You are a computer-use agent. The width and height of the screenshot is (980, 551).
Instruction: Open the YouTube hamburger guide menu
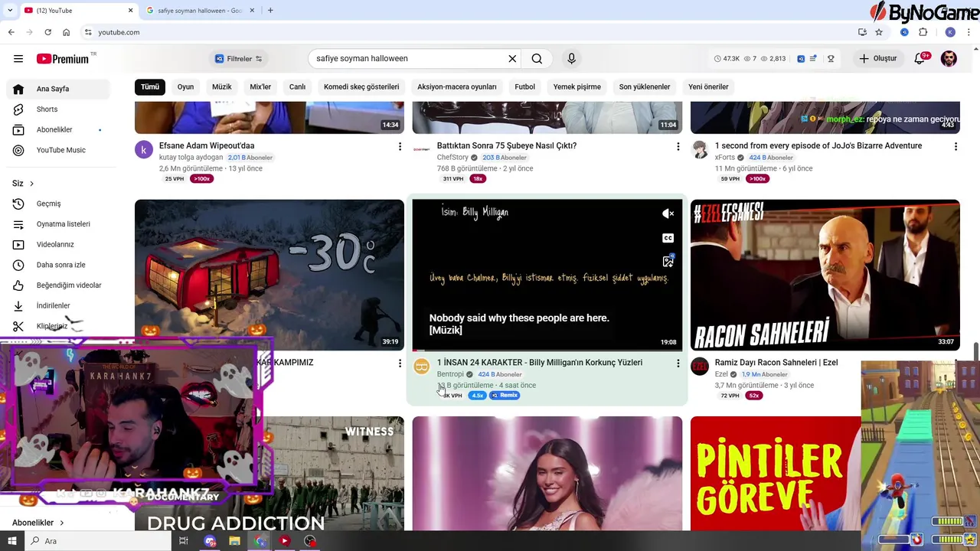pos(18,59)
